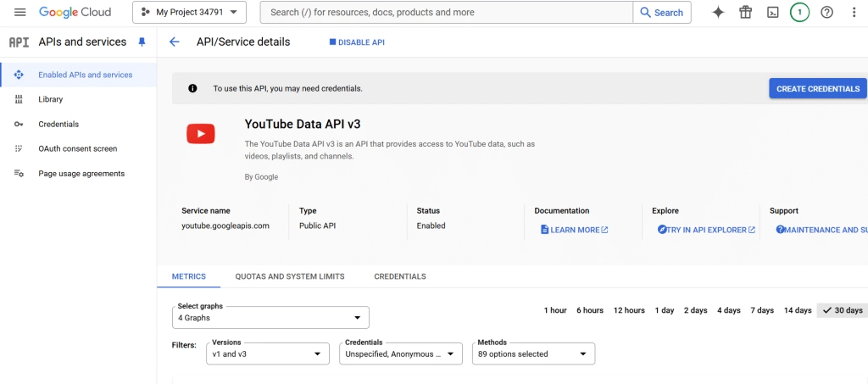Open the help question mark icon
The height and width of the screenshot is (384, 868).
[826, 12]
